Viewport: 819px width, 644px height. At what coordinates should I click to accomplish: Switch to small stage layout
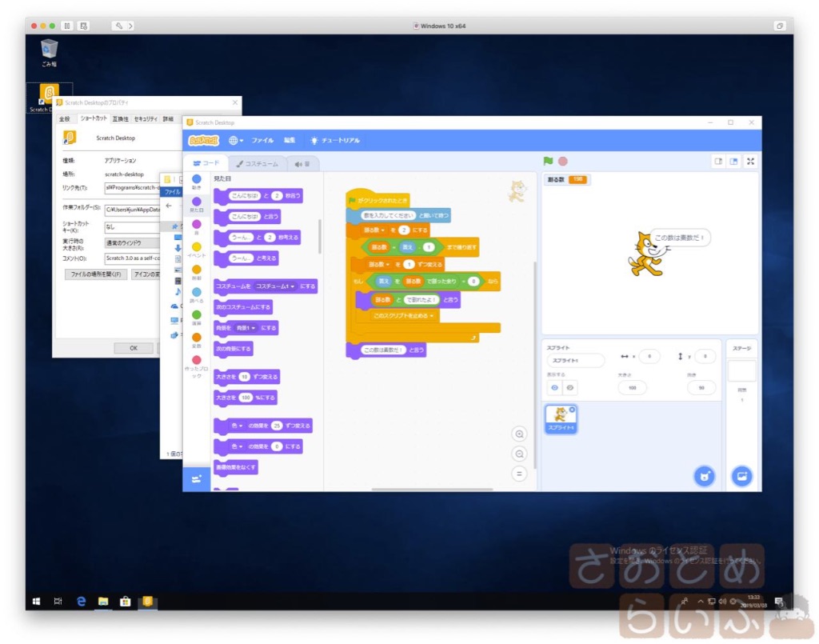coord(719,162)
